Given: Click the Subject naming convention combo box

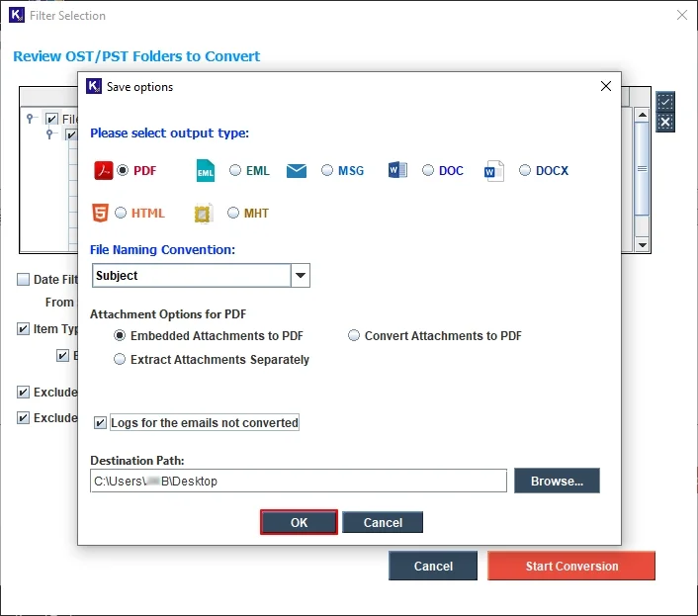Looking at the screenshot, I should point(201,276).
